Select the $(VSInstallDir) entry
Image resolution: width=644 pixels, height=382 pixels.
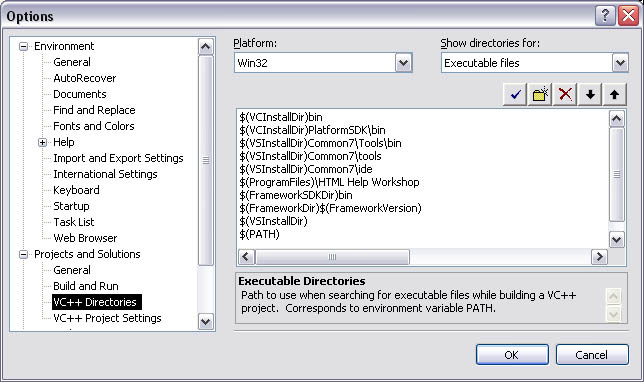pos(273,221)
